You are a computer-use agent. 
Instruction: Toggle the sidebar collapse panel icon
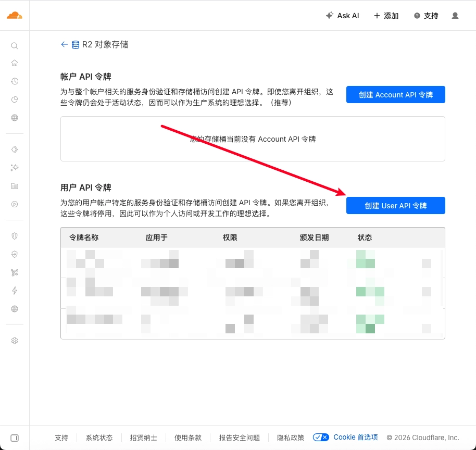pyautogui.click(x=15, y=438)
